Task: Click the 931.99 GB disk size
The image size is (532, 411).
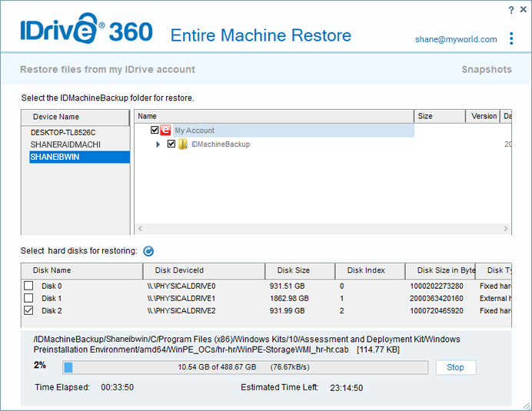Action: pos(287,310)
